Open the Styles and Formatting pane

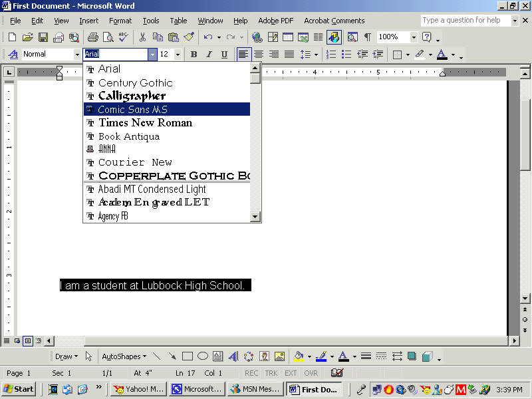tap(13, 55)
